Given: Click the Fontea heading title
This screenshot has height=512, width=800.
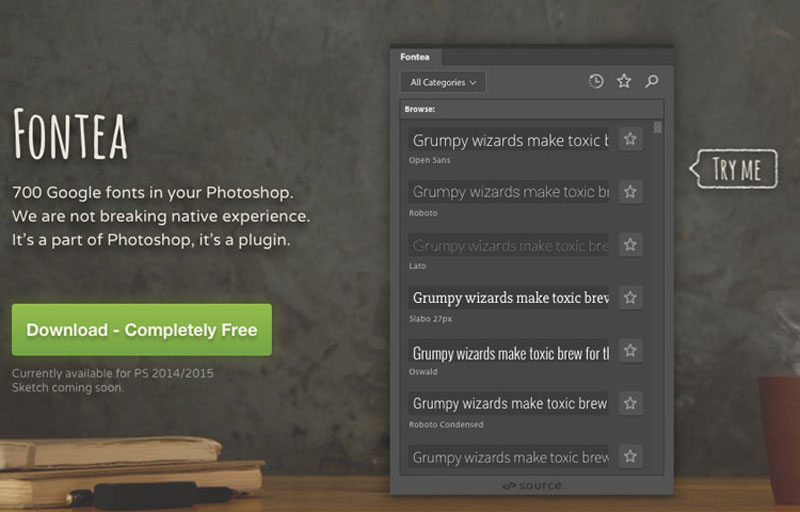Looking at the screenshot, I should 70,134.
